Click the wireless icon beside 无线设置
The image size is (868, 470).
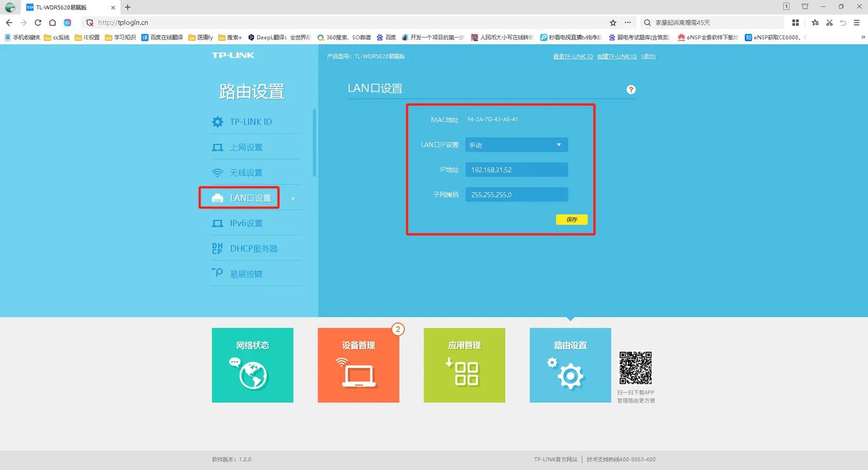217,172
